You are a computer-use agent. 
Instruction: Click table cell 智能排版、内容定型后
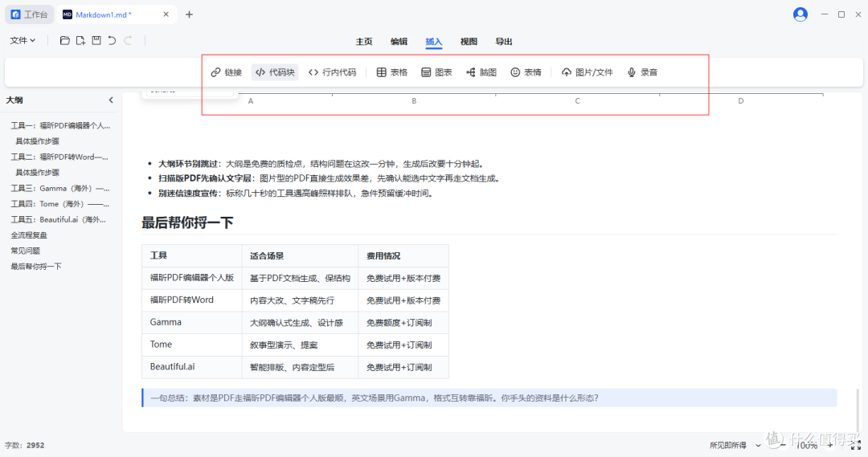(300, 367)
